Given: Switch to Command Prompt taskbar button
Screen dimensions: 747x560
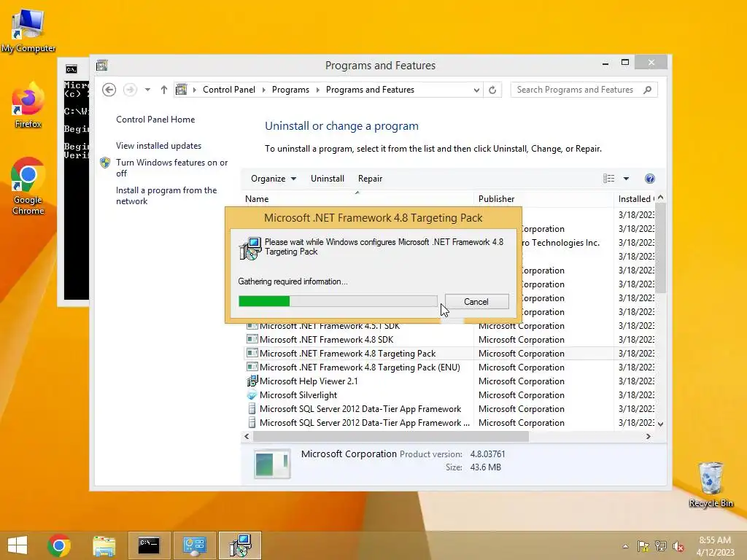Looking at the screenshot, I should [x=149, y=545].
